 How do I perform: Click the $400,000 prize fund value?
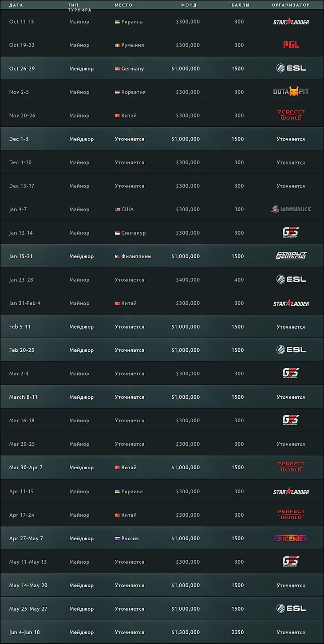click(x=188, y=280)
